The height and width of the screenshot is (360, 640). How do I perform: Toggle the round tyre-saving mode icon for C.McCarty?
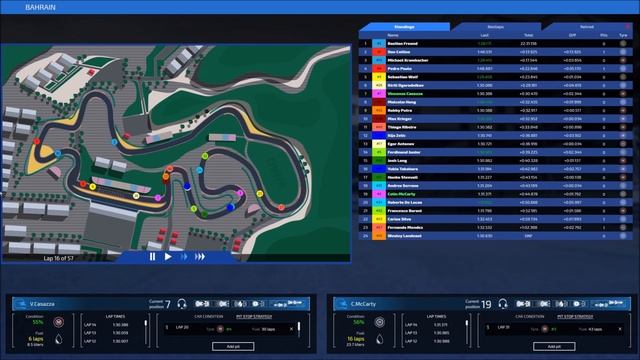pos(579,304)
